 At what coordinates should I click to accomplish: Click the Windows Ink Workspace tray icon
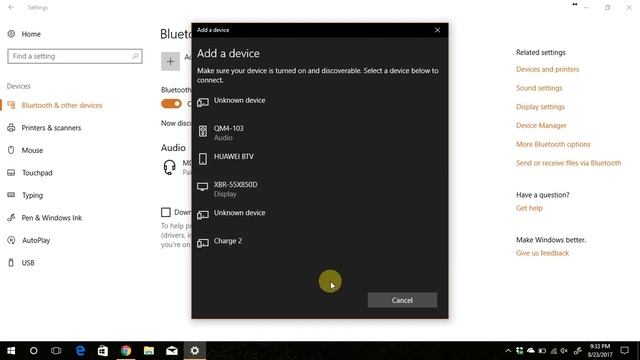coord(577,351)
